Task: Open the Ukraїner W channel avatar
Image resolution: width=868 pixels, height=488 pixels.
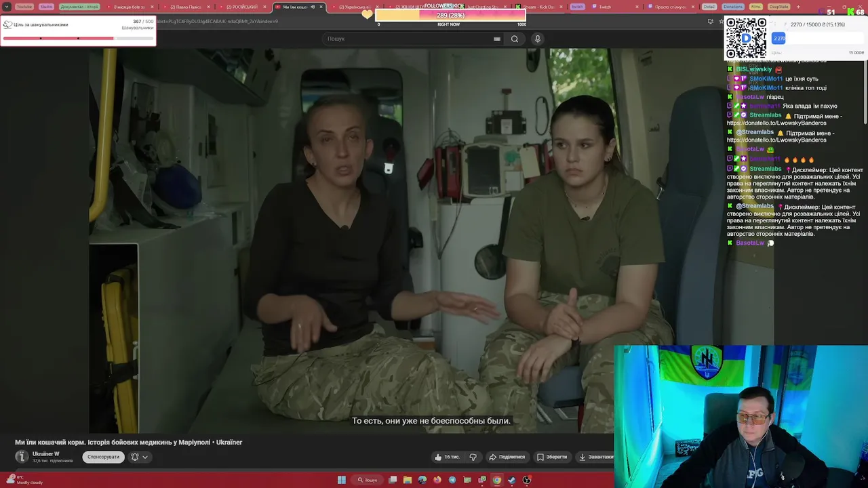Action: coord(22,457)
